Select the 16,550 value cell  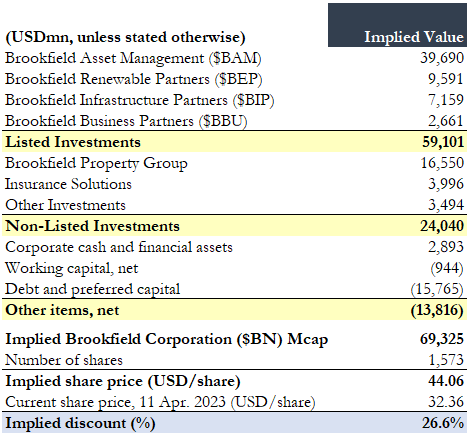(442, 163)
